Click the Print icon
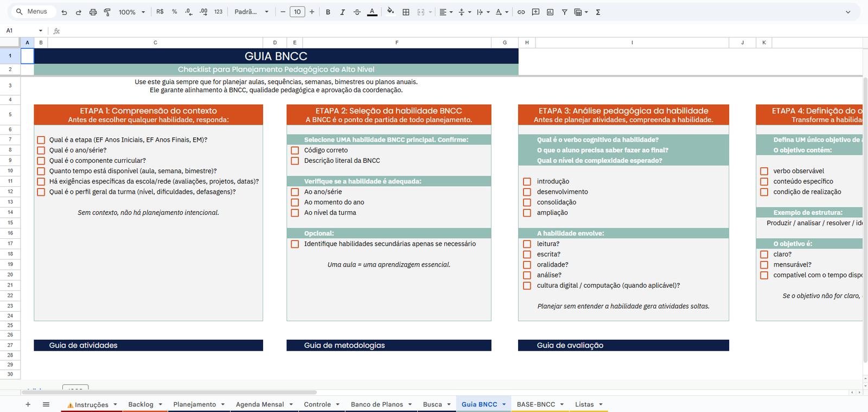This screenshot has height=412, width=868. pos(93,12)
